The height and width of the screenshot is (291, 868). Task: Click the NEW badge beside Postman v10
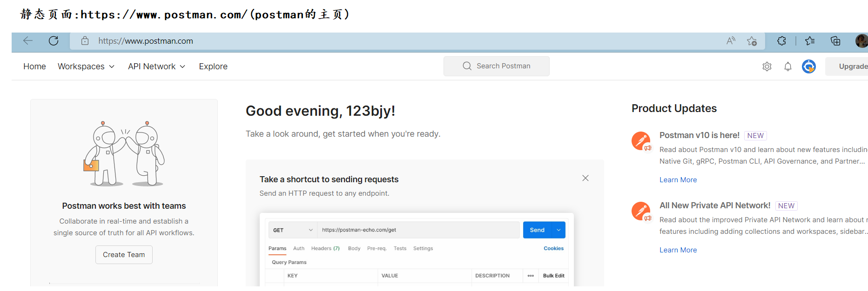click(x=755, y=136)
